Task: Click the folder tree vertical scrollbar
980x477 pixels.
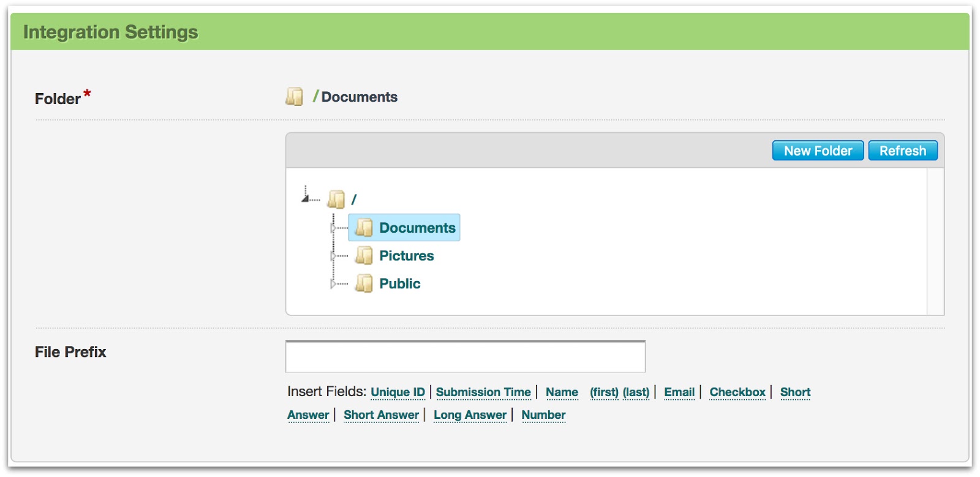Action: coord(935,241)
